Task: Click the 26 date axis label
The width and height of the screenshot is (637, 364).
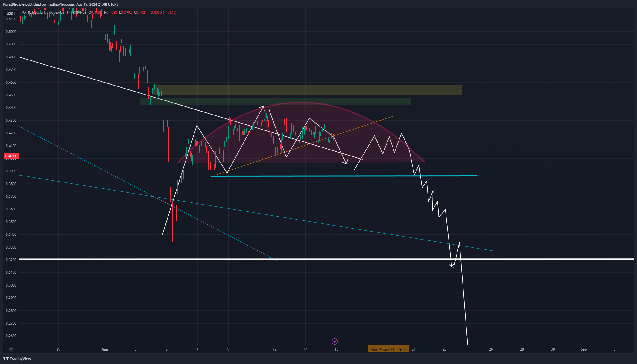Action: pos(491,349)
